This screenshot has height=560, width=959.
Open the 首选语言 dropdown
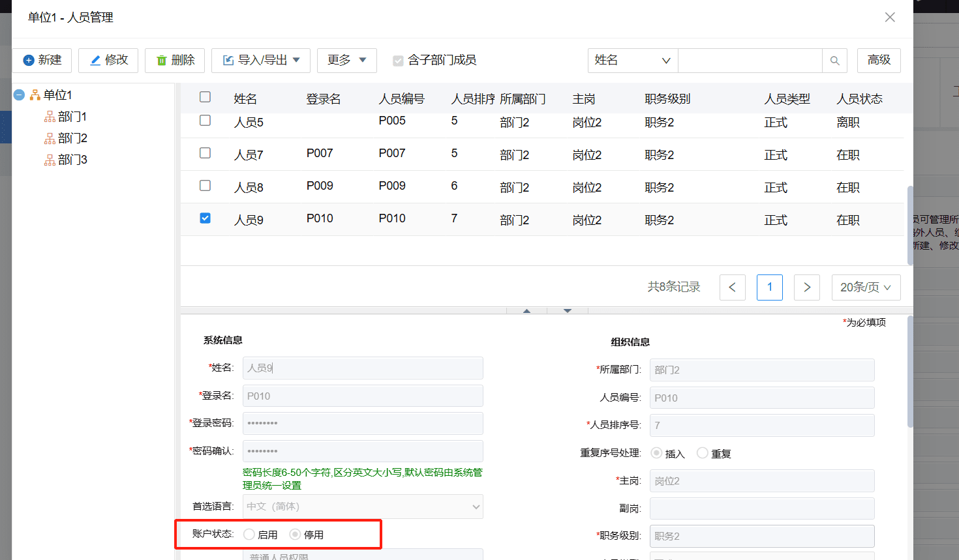363,507
